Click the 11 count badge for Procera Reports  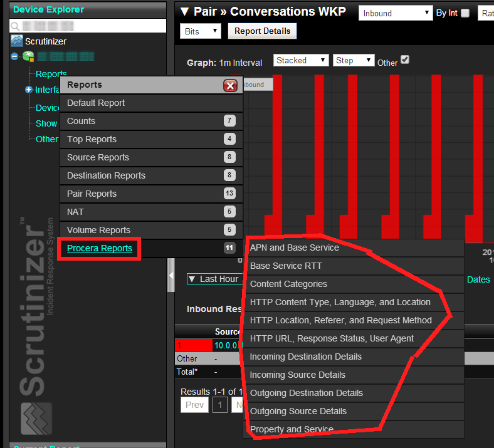click(x=229, y=248)
